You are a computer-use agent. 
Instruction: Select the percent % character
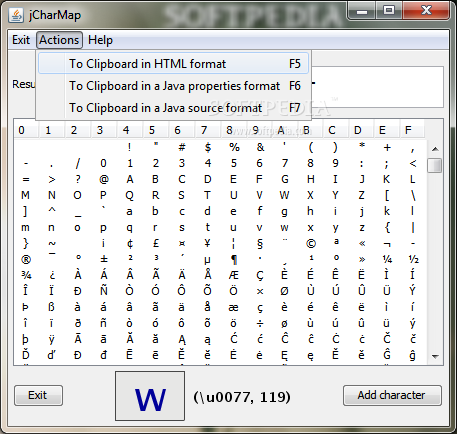pyautogui.click(x=234, y=147)
